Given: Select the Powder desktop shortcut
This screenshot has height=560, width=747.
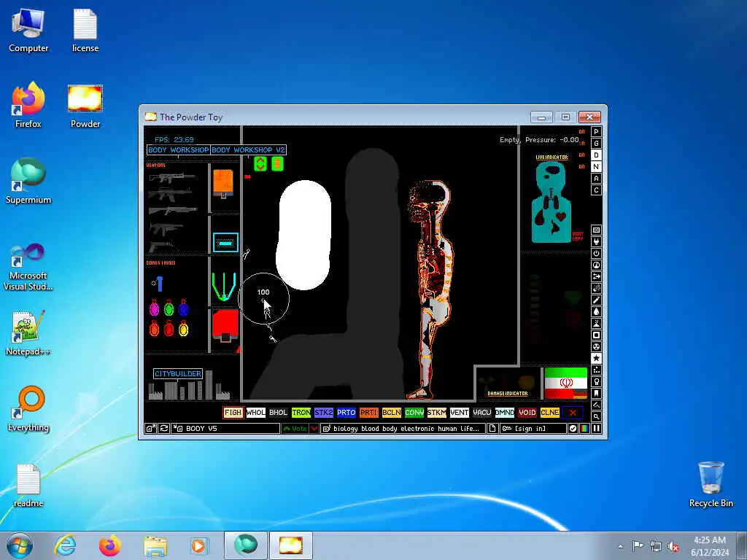Looking at the screenshot, I should tap(85, 106).
